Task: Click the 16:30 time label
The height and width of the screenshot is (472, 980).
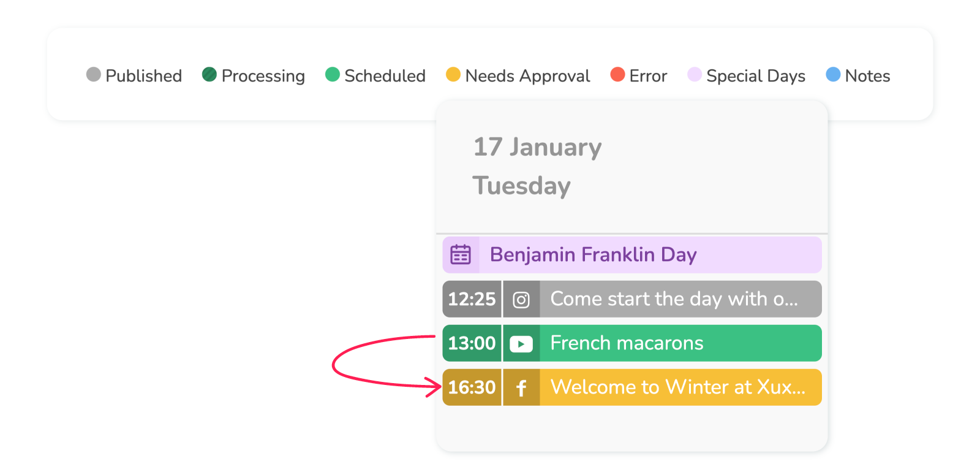Action: tap(472, 387)
